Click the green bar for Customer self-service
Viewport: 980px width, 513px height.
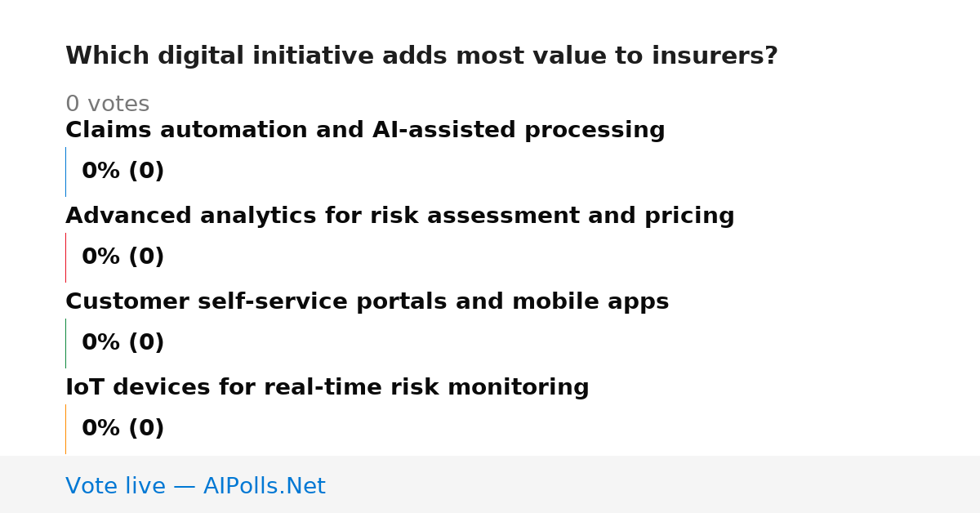click(x=65, y=343)
